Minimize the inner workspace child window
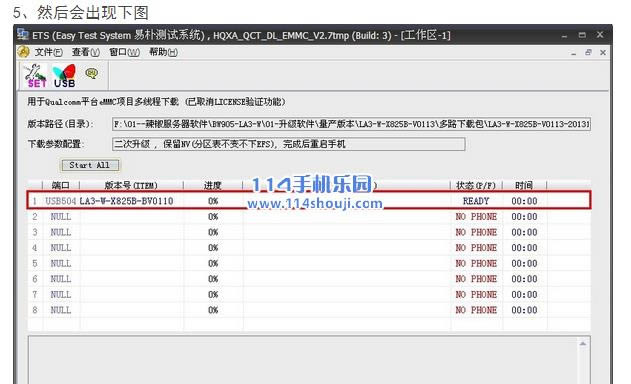Image resolution: width=631 pixels, height=384 pixels. [573, 53]
